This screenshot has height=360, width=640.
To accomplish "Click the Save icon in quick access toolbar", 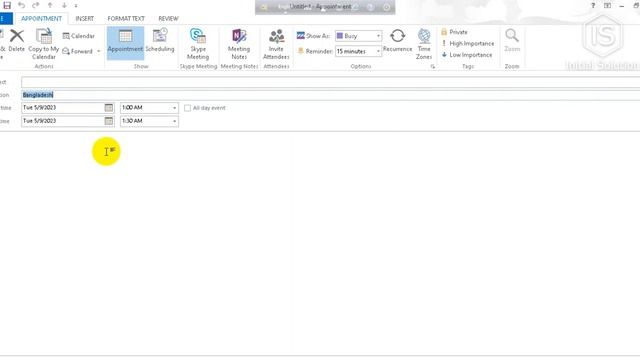I will (x=7, y=5).
